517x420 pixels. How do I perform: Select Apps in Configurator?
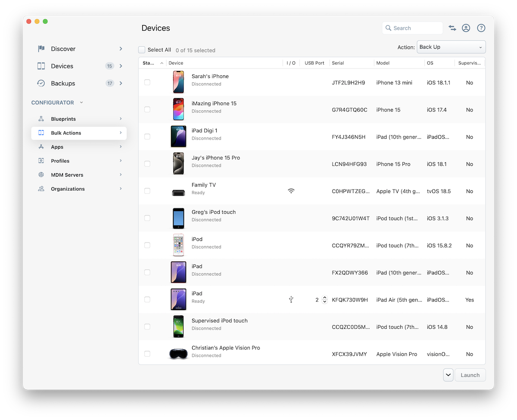[57, 147]
